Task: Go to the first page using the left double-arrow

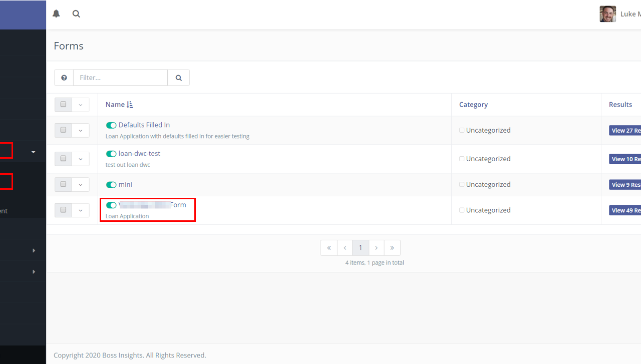Action: pos(329,247)
